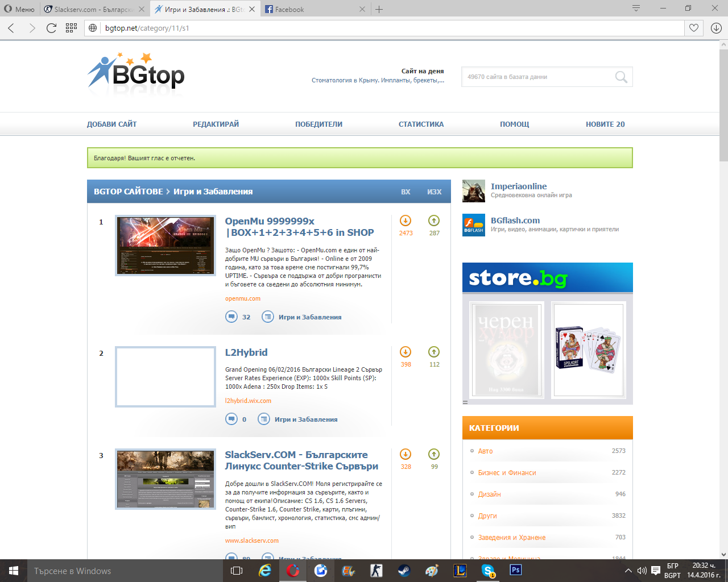Open the Бизнес и Финанси category
This screenshot has height=582, width=728.
507,472
